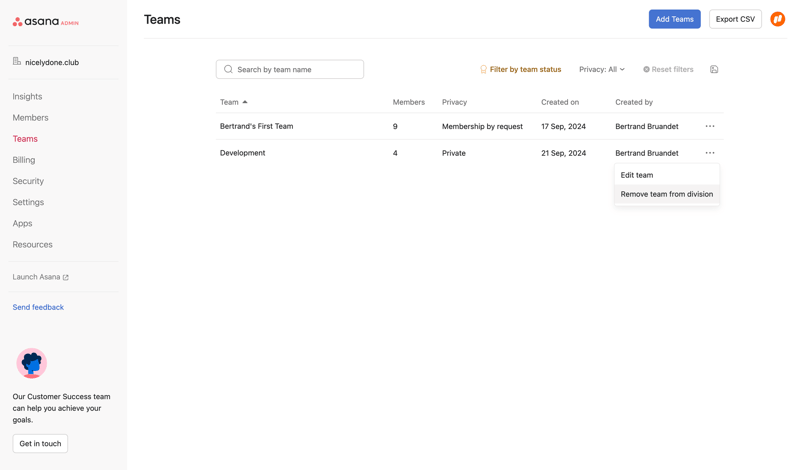Click the member count 9 cell

pos(395,126)
